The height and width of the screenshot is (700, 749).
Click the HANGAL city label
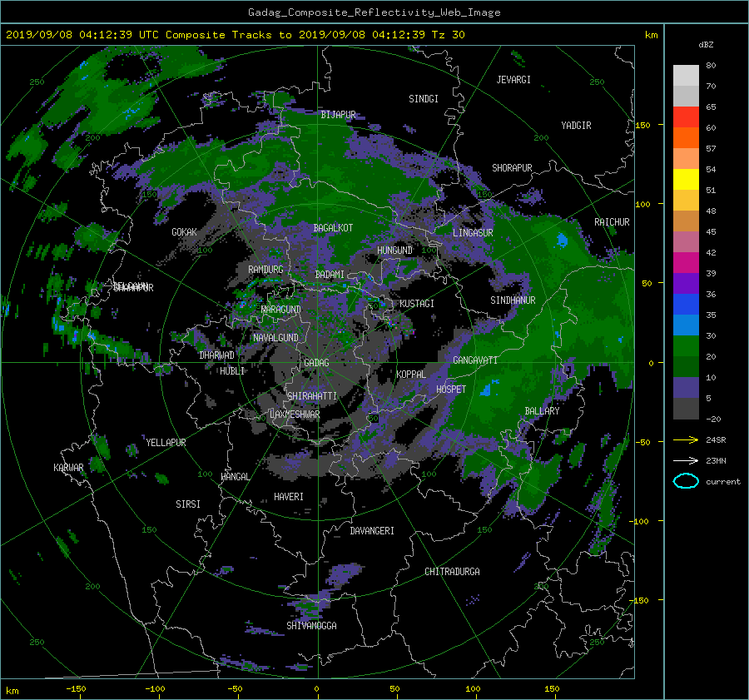pyautogui.click(x=235, y=477)
